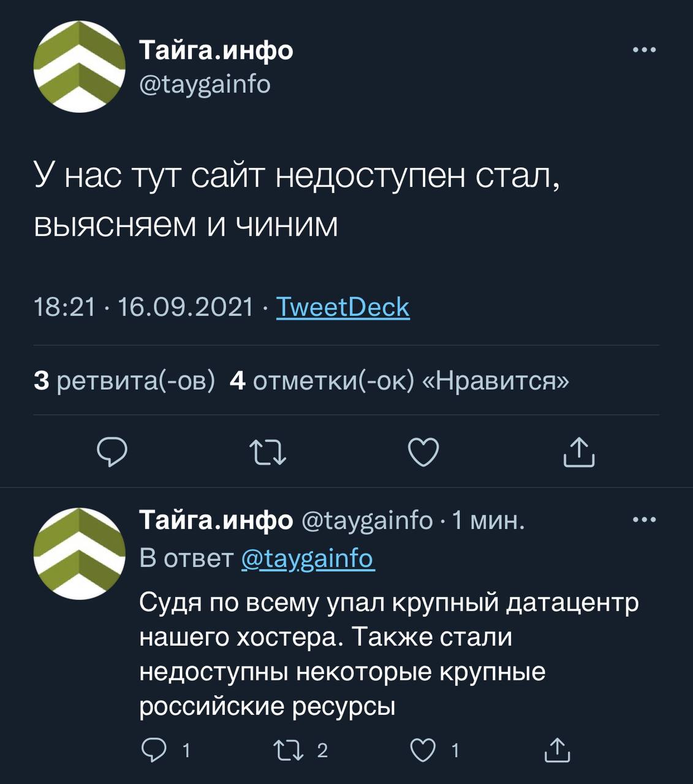The height and width of the screenshot is (784, 693).
Task: Open more options for the reply tweet
Action: tap(644, 521)
